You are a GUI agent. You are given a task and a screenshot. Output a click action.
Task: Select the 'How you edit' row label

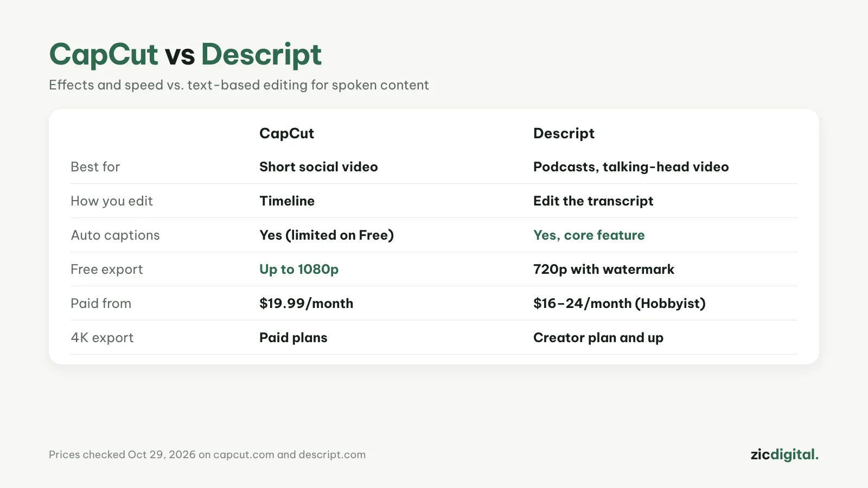tap(112, 201)
